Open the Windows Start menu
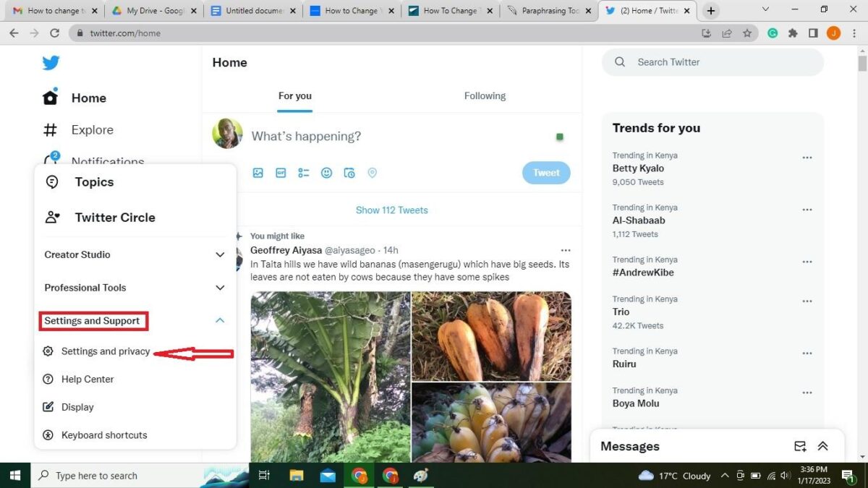This screenshot has height=488, width=868. (15, 476)
